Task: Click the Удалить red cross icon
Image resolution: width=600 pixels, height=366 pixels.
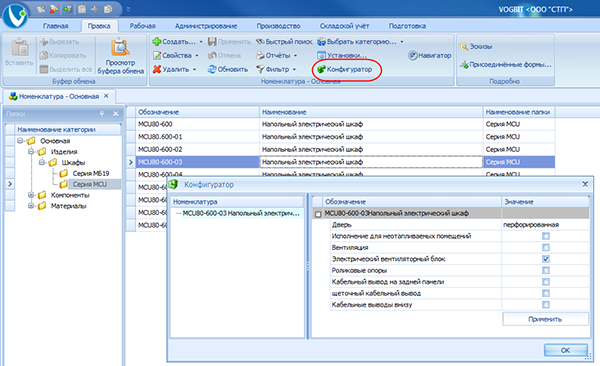Action: pyautogui.click(x=157, y=69)
